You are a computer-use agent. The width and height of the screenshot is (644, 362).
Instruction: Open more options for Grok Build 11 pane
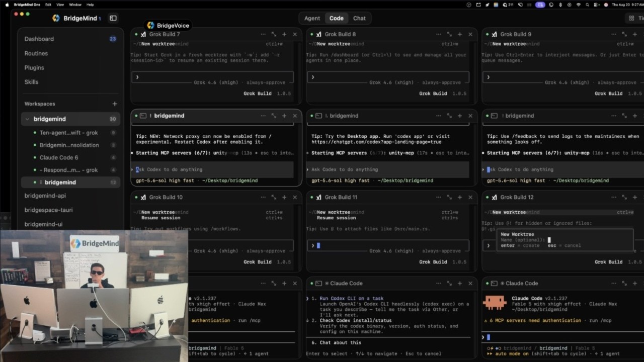[438, 197]
